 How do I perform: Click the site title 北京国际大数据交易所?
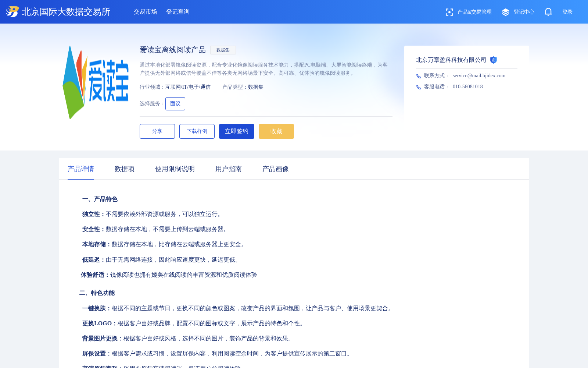click(66, 12)
